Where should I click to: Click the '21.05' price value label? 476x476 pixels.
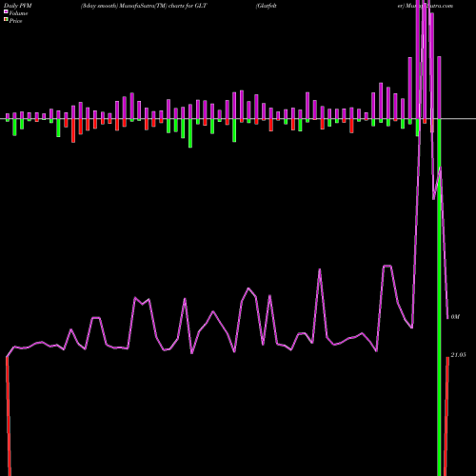pyautogui.click(x=458, y=355)
